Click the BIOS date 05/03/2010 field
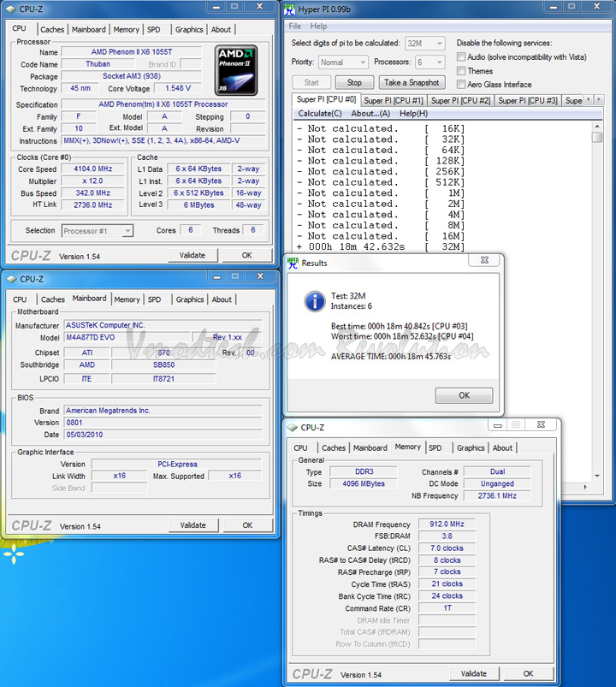 coord(163,435)
